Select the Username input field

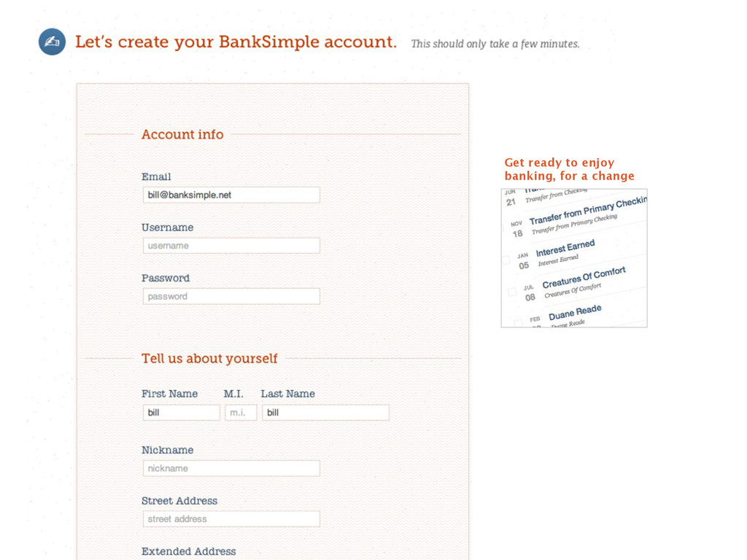point(231,246)
